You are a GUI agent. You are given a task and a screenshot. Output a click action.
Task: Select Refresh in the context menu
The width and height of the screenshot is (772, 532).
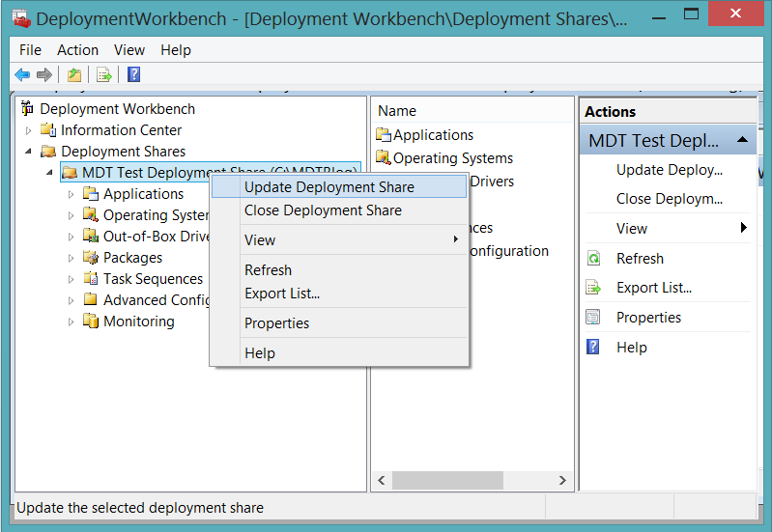click(339, 269)
